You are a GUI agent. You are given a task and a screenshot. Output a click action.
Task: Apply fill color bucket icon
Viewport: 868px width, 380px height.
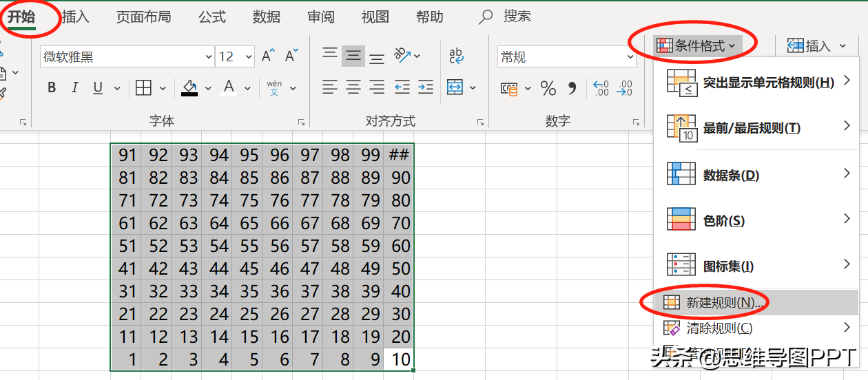click(x=189, y=88)
